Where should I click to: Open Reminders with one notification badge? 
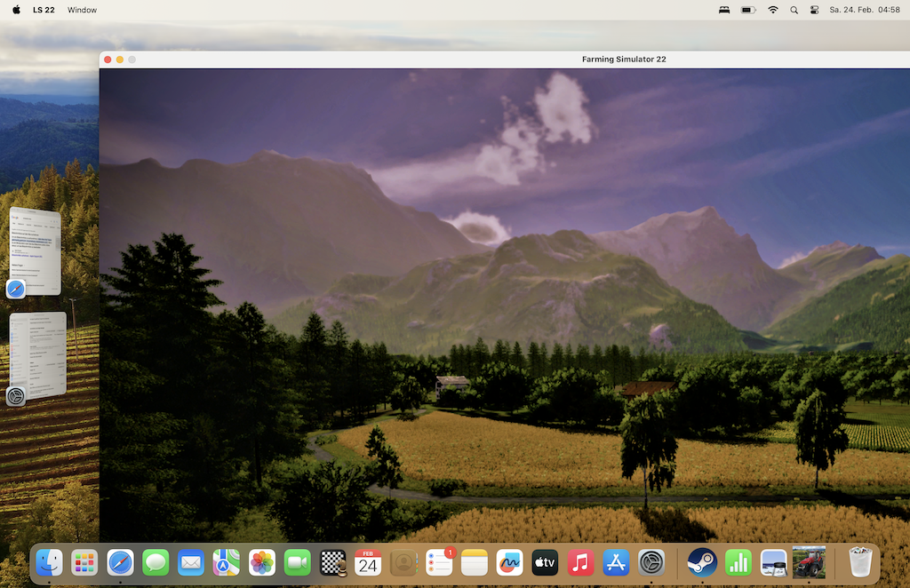click(439, 562)
